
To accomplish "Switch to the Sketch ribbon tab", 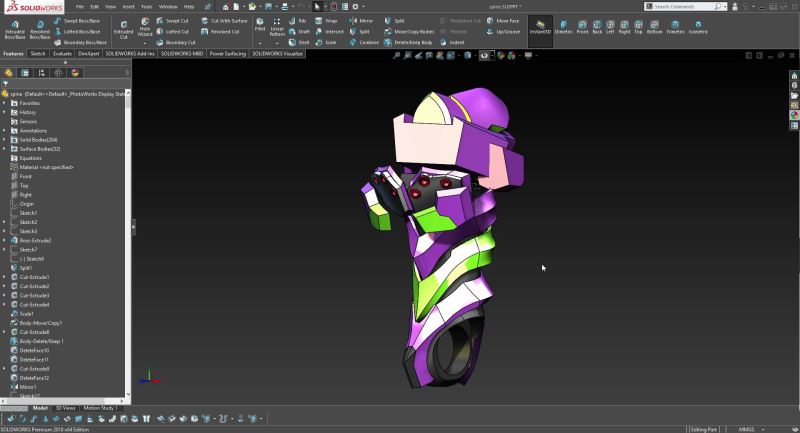I will pos(38,54).
